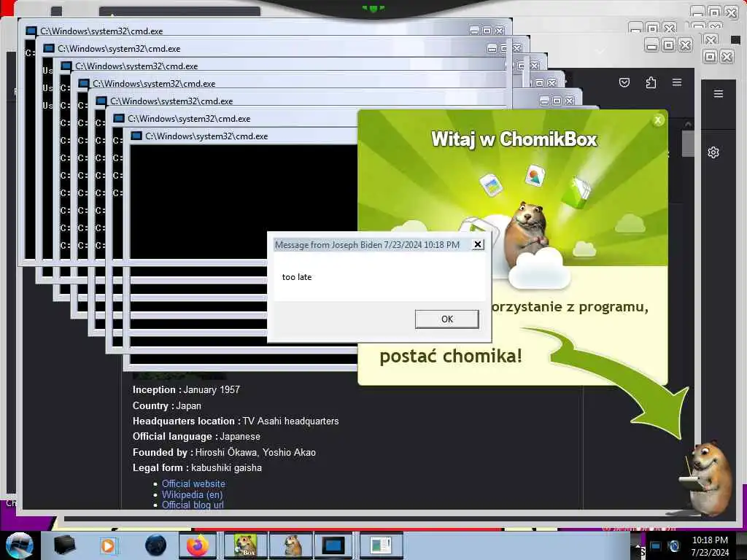Viewport: 747px width, 560px height.
Task: Click the 'Country : Japan' text
Action: (x=167, y=405)
